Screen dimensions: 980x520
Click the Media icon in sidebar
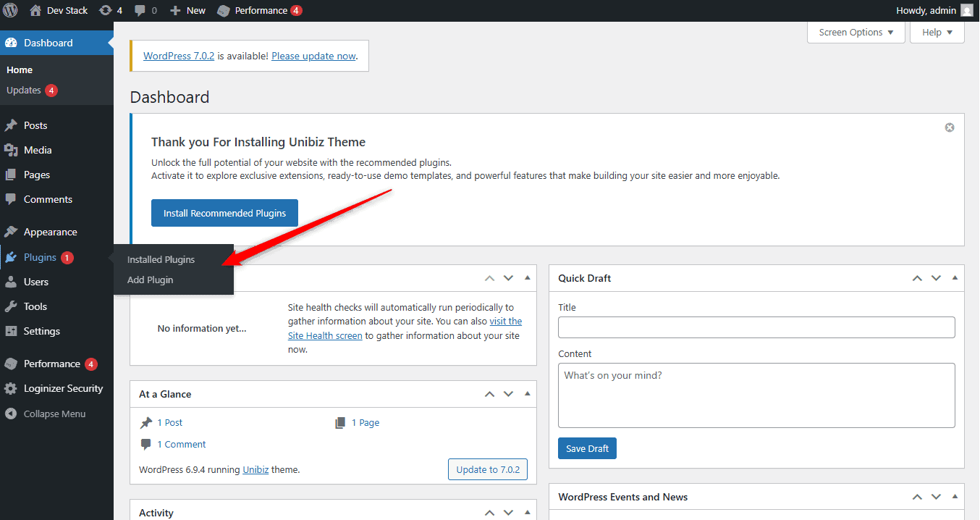pyautogui.click(x=11, y=150)
